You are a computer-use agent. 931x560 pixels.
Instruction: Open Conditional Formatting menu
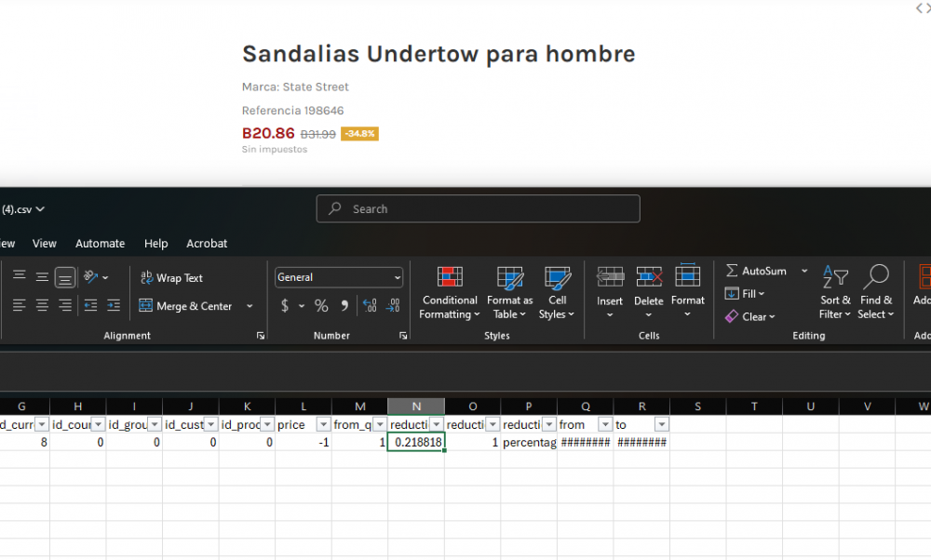tap(450, 292)
